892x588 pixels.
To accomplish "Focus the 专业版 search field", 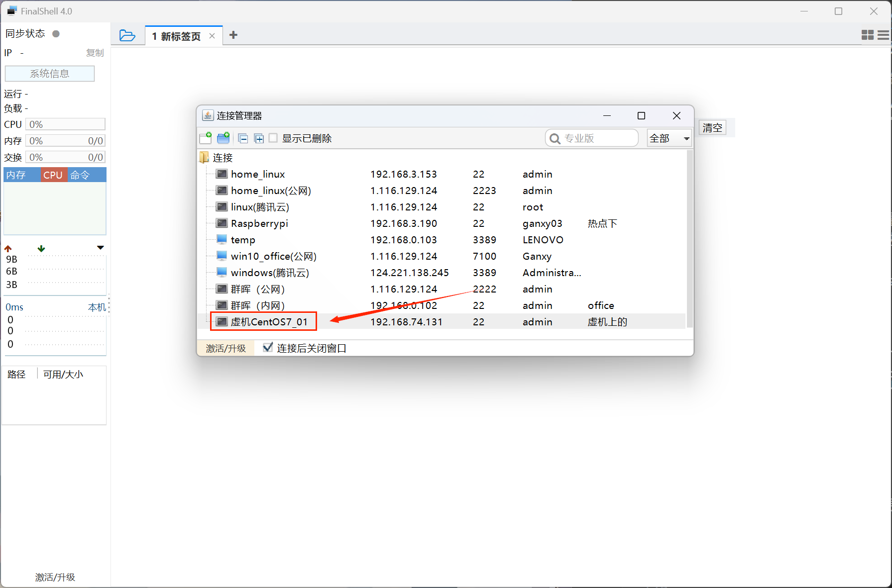I will pos(592,138).
